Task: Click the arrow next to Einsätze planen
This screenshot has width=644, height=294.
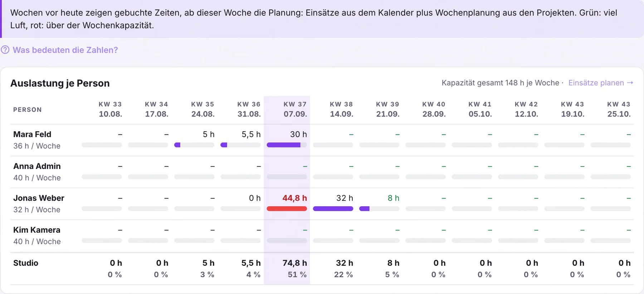Action: click(630, 83)
